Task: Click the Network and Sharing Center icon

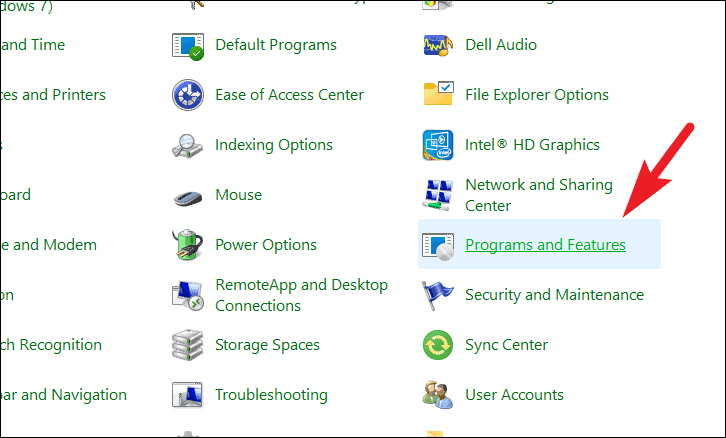Action: pyautogui.click(x=438, y=195)
